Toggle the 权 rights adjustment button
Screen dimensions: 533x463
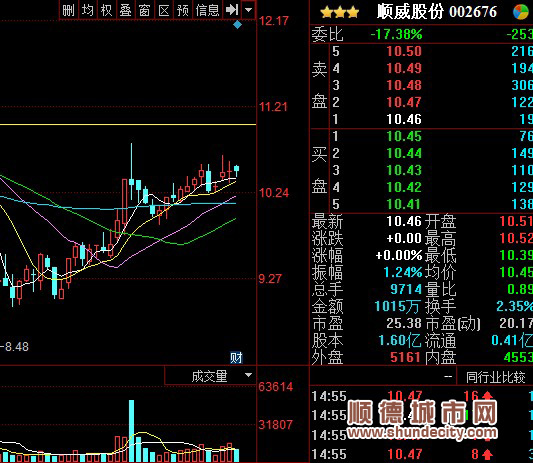tap(106, 10)
